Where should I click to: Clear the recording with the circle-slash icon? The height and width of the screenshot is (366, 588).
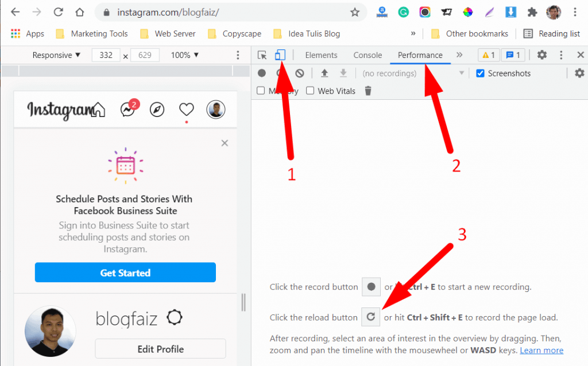point(299,73)
